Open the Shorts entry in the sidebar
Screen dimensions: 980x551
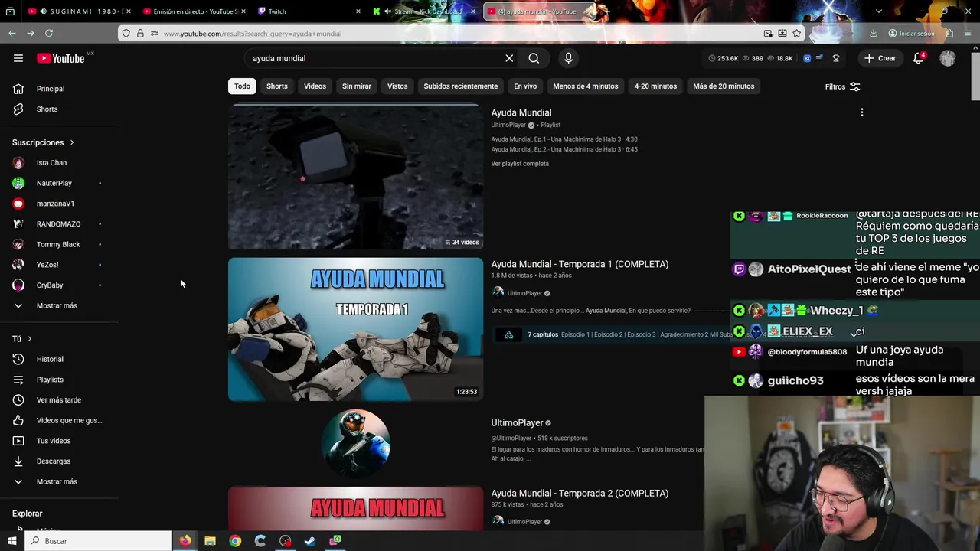coord(47,109)
